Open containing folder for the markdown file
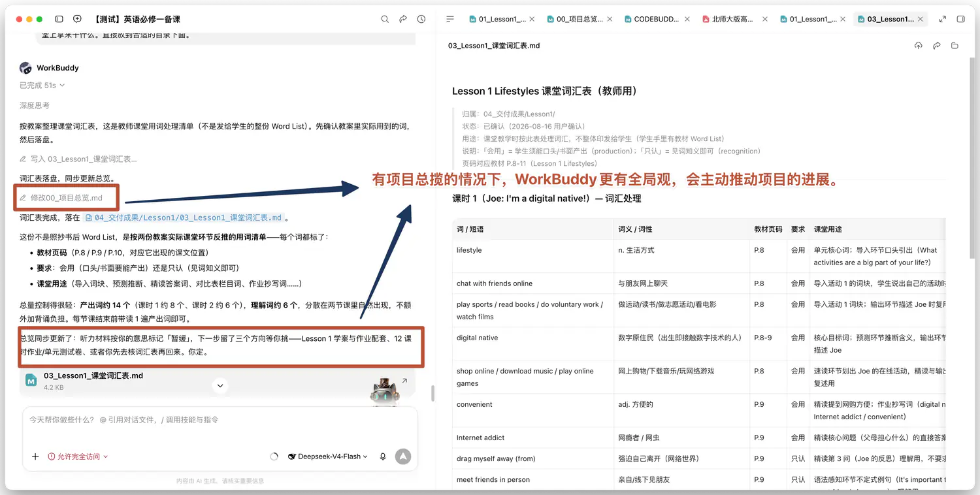 click(955, 46)
